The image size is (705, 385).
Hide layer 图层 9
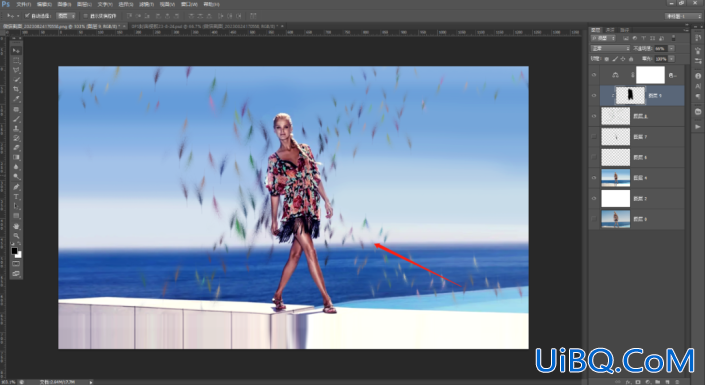coord(594,96)
